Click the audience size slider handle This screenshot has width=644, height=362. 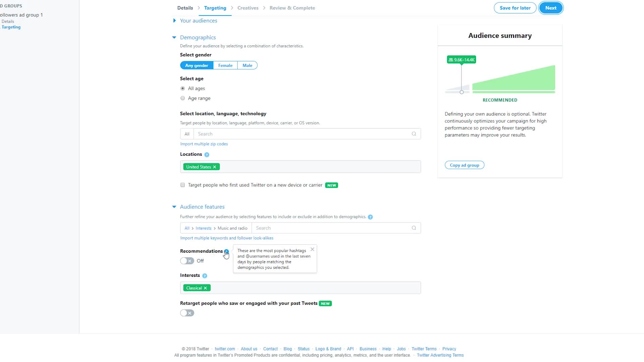coord(462,92)
